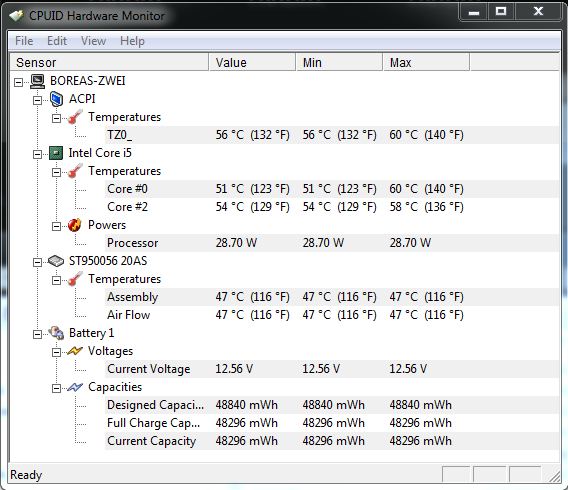Screen dimensions: 568x490
Task: Collapse the Capacities section
Action: coord(56,389)
